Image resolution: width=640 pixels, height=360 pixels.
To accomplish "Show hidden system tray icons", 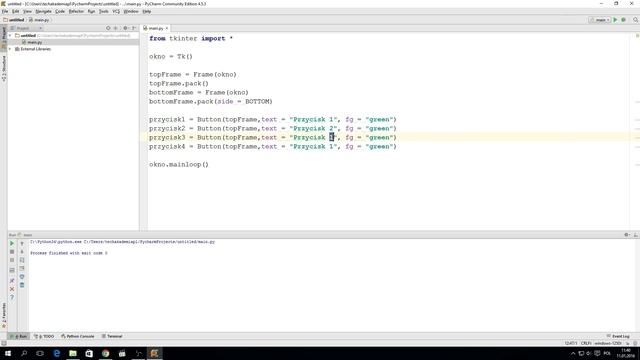I will point(573,353).
